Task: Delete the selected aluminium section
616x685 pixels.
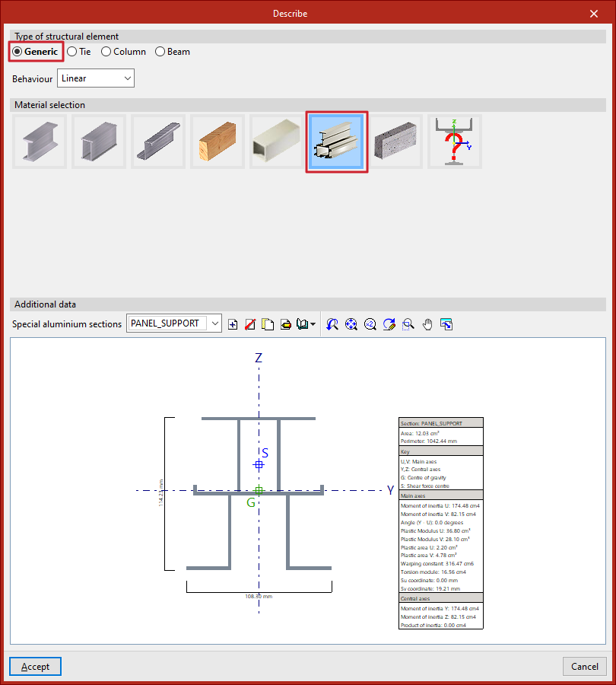Action: coord(250,324)
